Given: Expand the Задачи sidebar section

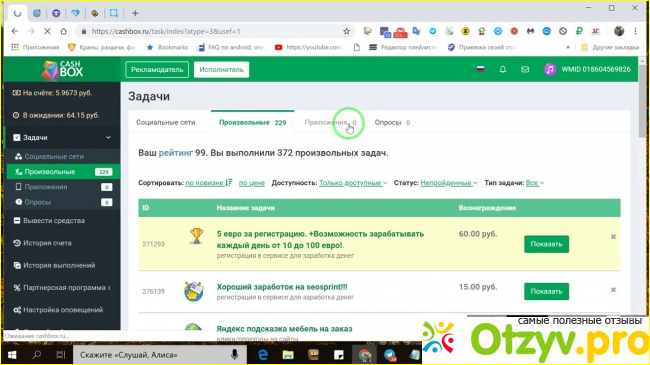Looking at the screenshot, I should [x=63, y=137].
